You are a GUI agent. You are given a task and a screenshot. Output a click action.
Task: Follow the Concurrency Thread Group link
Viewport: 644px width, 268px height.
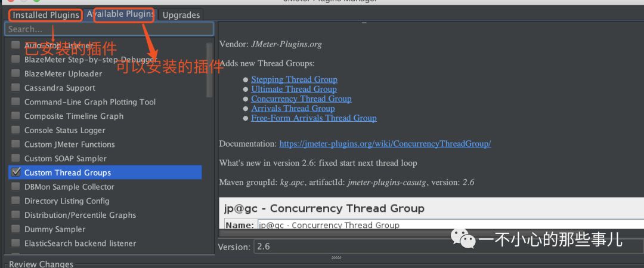tap(301, 98)
